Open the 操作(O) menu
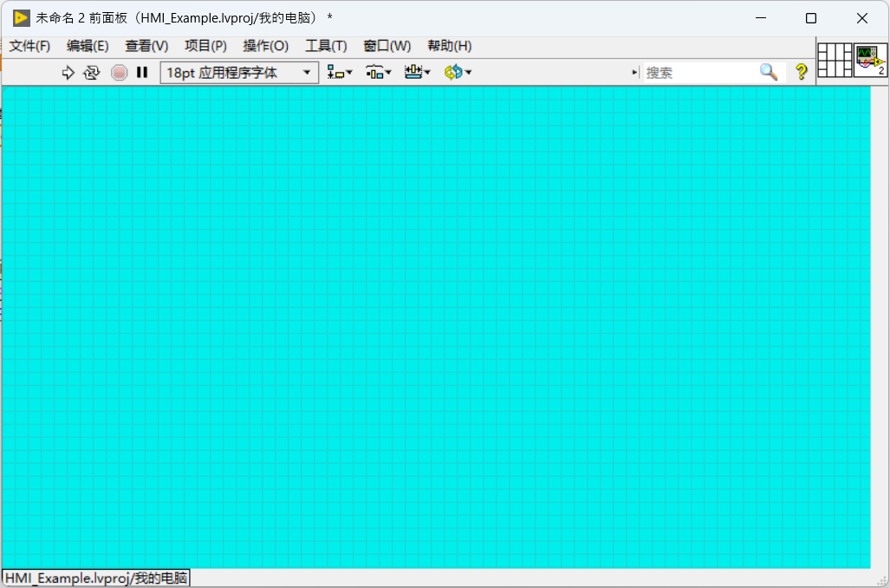The height and width of the screenshot is (588, 890). coord(266,46)
